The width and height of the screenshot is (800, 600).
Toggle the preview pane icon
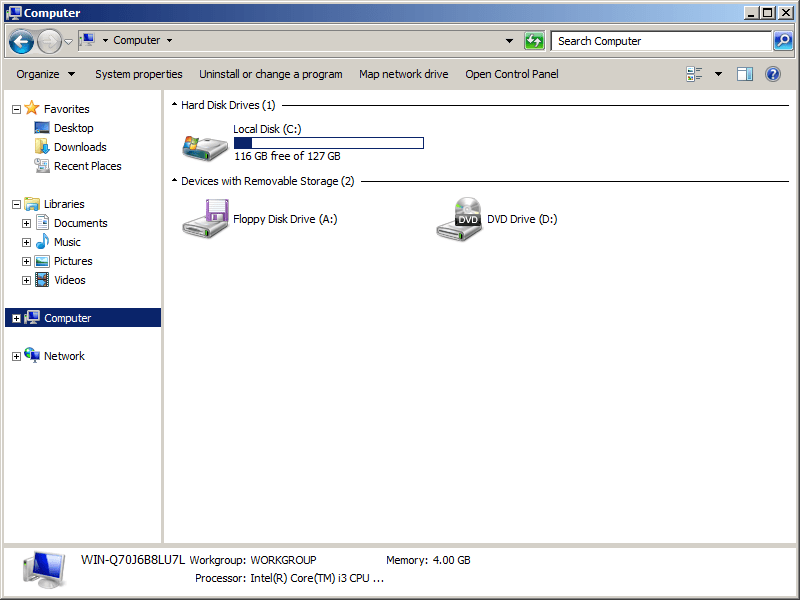(745, 74)
